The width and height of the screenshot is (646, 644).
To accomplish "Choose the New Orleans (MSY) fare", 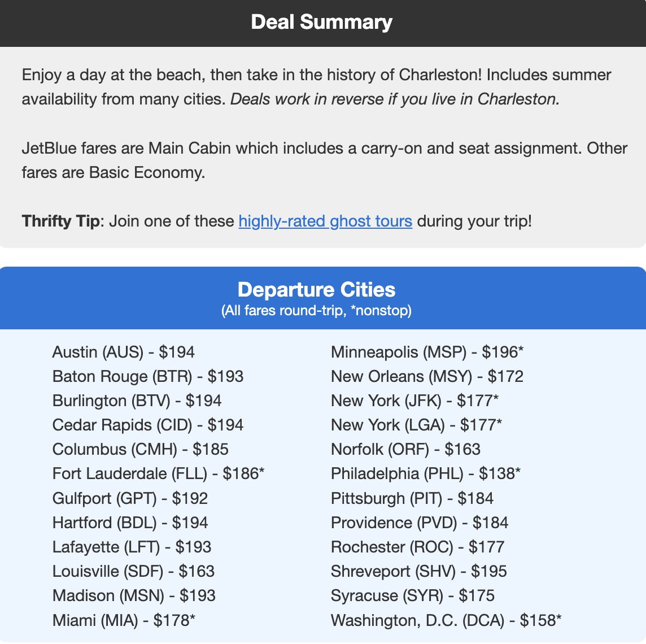I will 427,376.
